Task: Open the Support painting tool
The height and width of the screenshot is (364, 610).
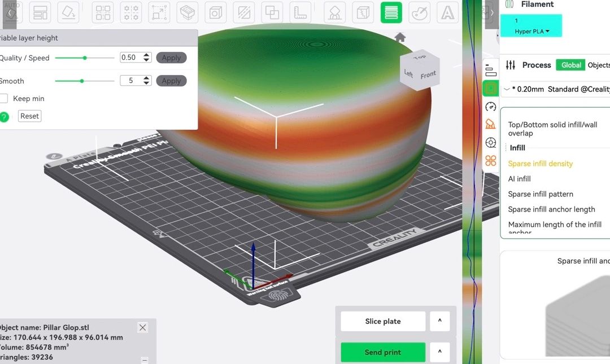Action: pos(334,13)
